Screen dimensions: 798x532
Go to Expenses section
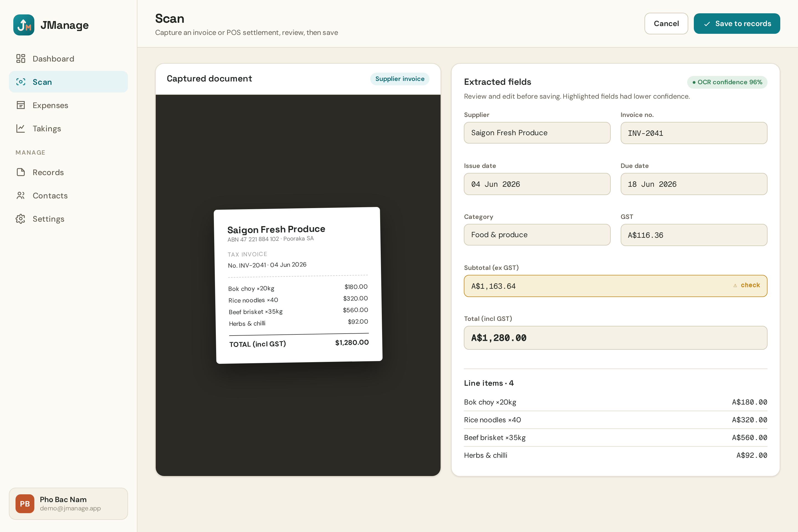click(68, 105)
